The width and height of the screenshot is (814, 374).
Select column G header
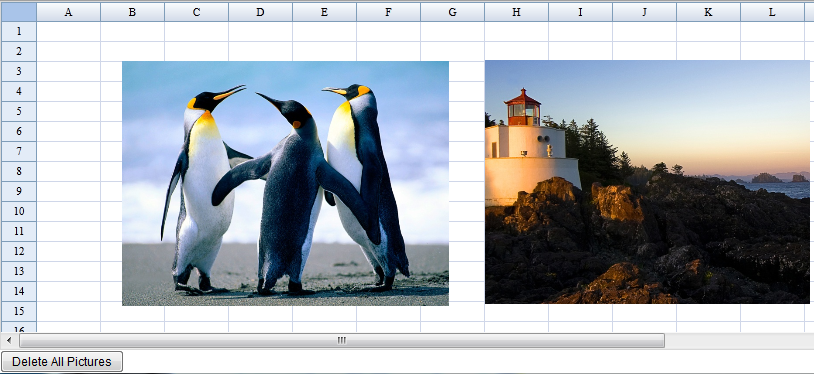pos(453,12)
